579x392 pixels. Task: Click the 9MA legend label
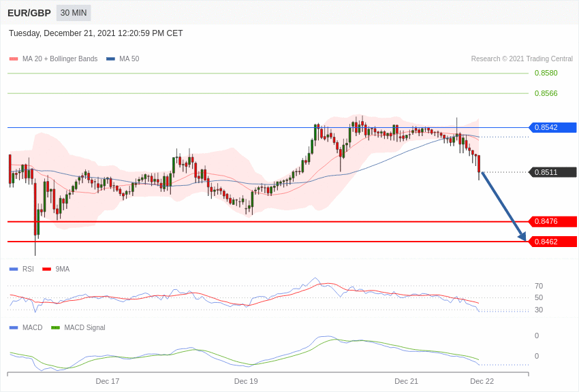tap(63, 269)
